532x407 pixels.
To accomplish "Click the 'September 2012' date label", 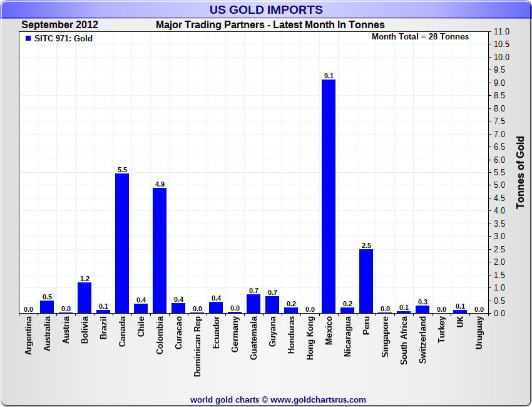I will click(59, 25).
